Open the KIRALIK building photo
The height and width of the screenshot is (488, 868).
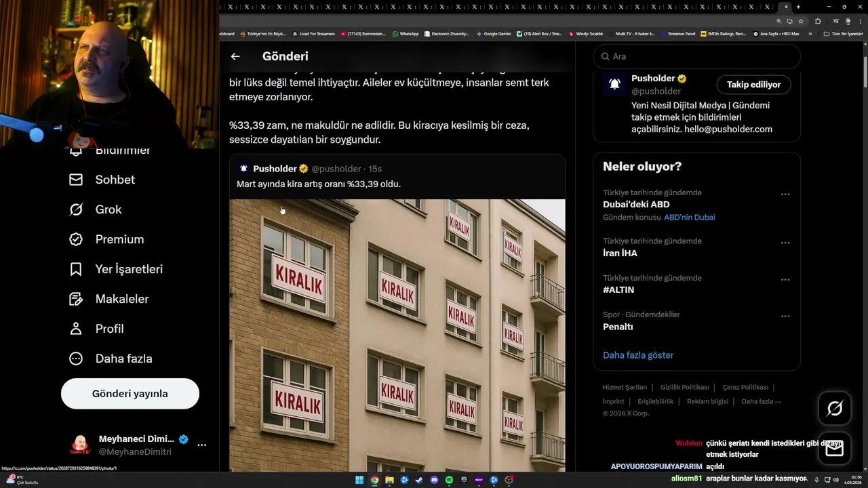tap(397, 335)
